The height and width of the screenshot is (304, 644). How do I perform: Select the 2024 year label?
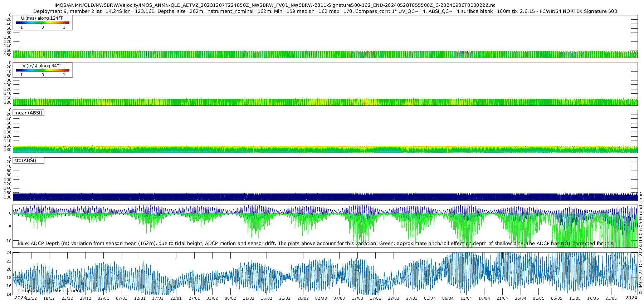(631, 298)
